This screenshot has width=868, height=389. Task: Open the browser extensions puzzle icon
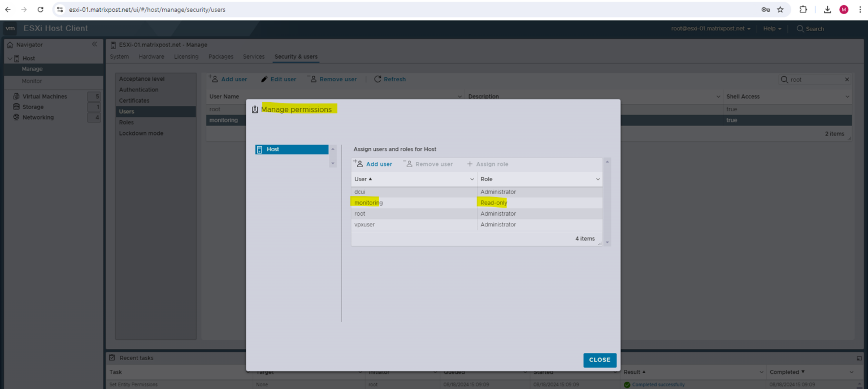(802, 10)
